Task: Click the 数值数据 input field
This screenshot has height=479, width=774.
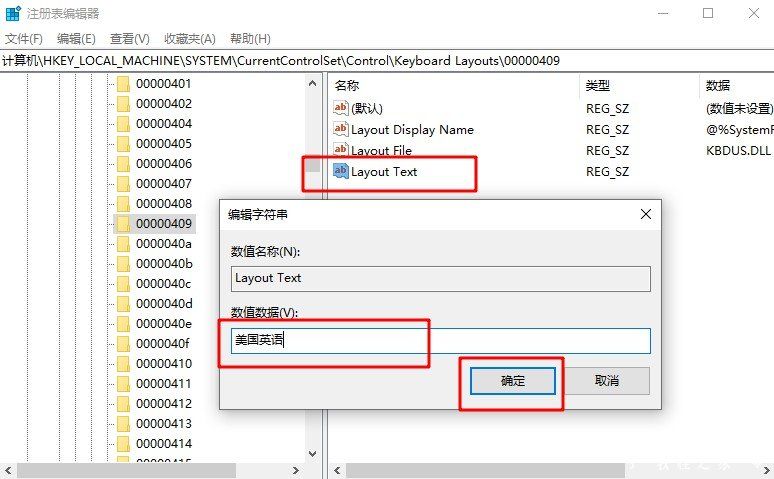Action: point(440,341)
